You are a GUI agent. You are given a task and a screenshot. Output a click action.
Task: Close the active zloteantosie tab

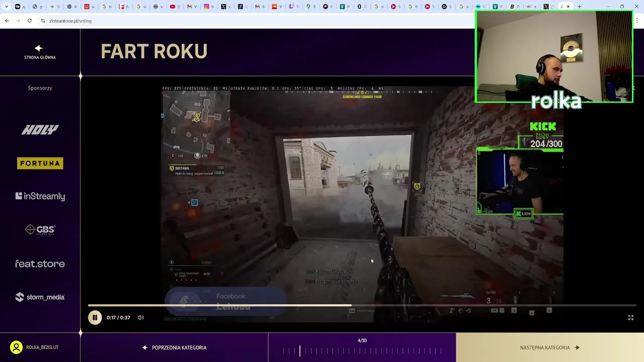click(569, 7)
